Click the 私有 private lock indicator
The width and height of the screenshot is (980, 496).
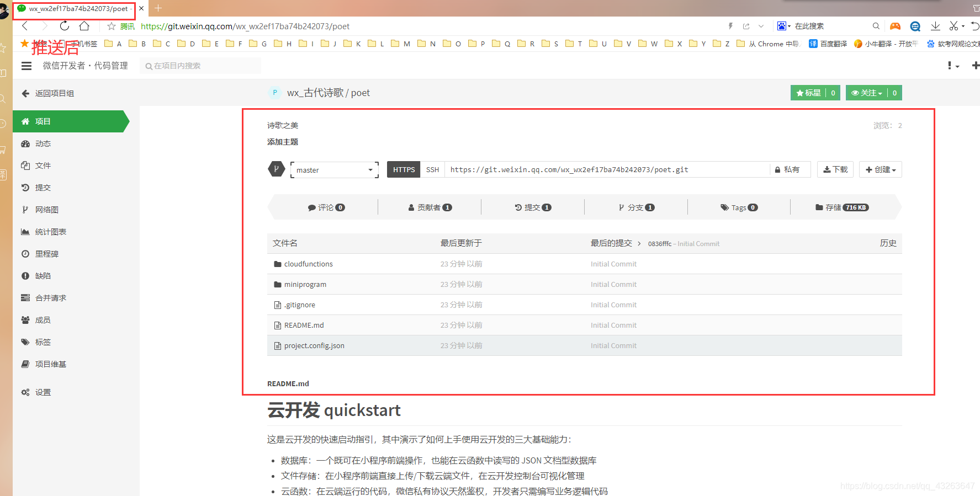(787, 169)
